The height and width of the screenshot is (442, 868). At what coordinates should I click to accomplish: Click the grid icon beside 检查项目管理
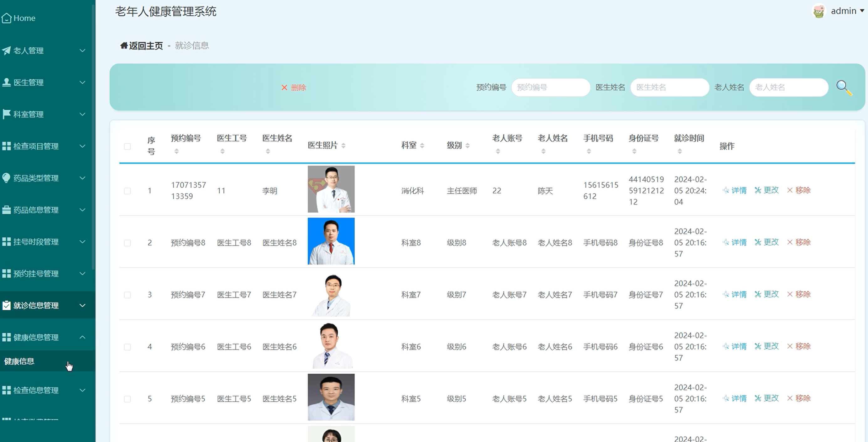tap(6, 146)
